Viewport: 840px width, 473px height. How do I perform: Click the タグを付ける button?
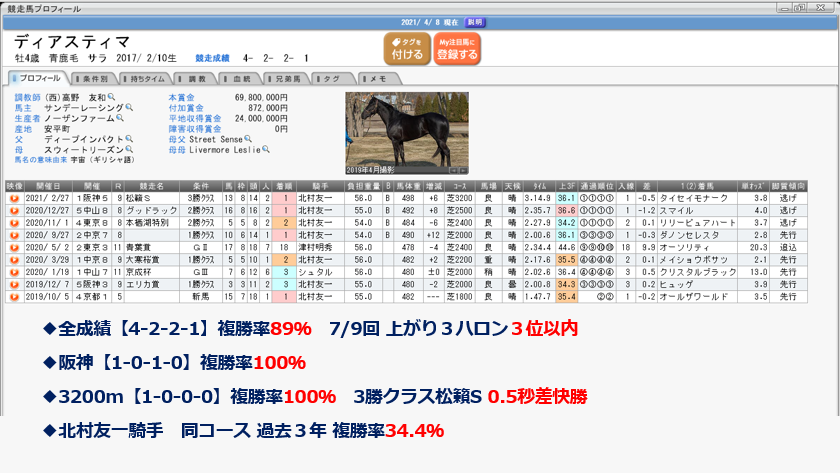click(406, 49)
